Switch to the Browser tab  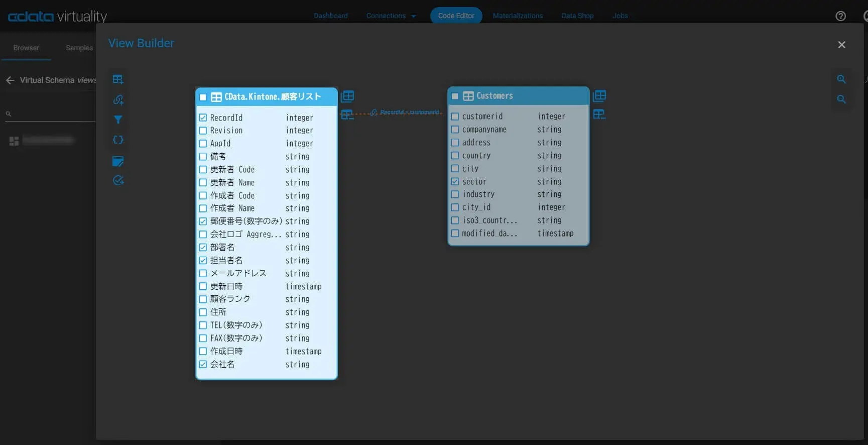(x=26, y=48)
